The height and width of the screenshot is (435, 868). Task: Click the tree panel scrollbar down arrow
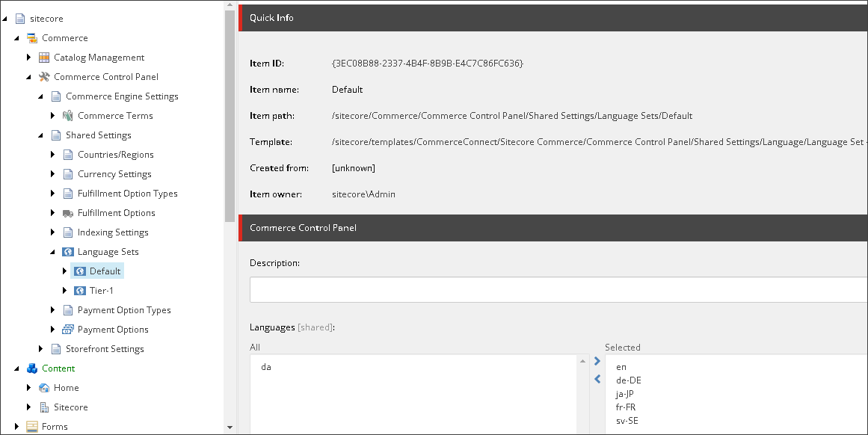(230, 428)
